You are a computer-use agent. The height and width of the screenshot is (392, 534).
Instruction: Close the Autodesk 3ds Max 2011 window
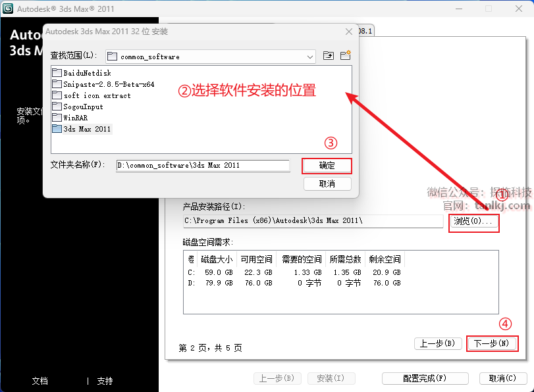(x=519, y=9)
